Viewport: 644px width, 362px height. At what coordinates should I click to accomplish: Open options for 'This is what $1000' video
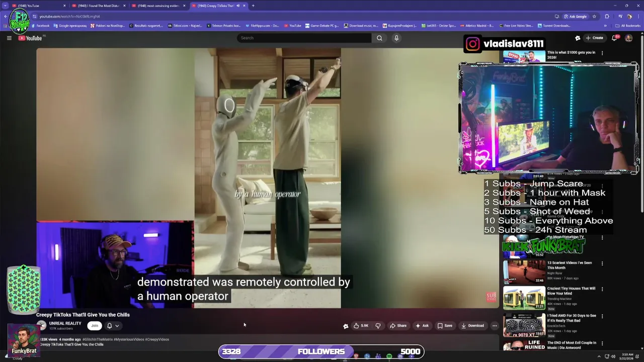pos(602,53)
